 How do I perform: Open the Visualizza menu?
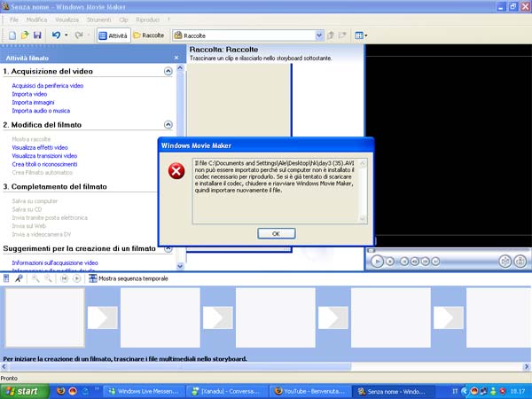tap(66, 20)
